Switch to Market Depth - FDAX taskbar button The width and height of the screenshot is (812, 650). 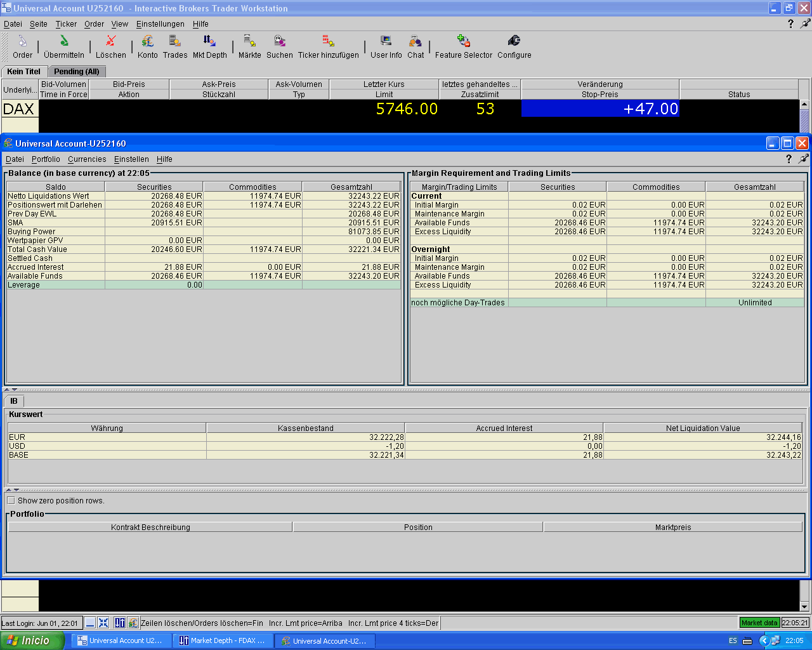(x=222, y=640)
